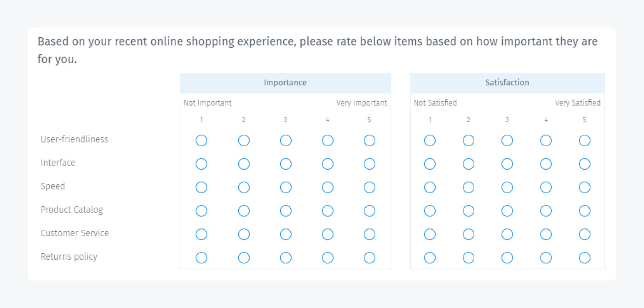Image resolution: width=644 pixels, height=308 pixels.
Task: Select Interface satisfaction rating 1
Action: (x=430, y=164)
